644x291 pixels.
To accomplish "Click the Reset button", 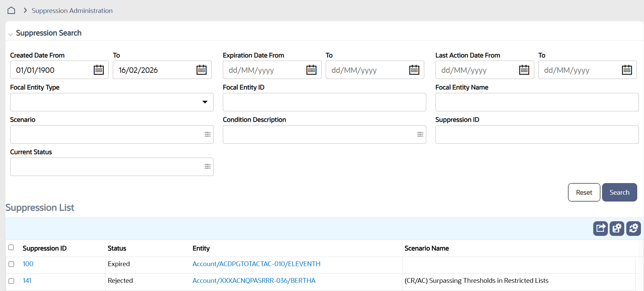I will 584,192.
